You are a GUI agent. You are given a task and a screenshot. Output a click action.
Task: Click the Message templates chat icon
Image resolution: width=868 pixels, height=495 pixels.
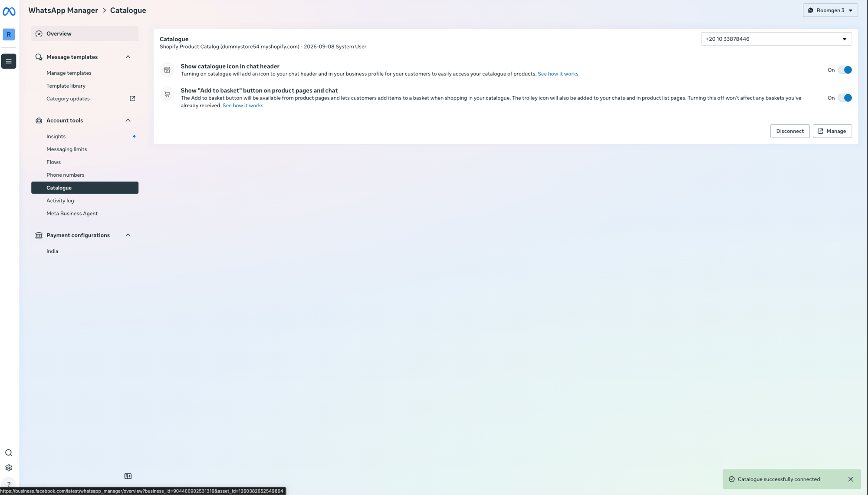(39, 57)
